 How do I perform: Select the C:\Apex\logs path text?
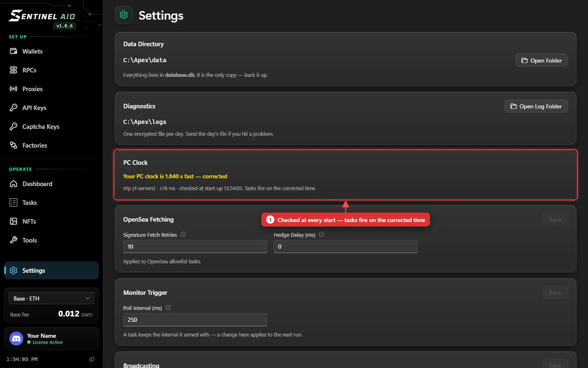[145, 122]
